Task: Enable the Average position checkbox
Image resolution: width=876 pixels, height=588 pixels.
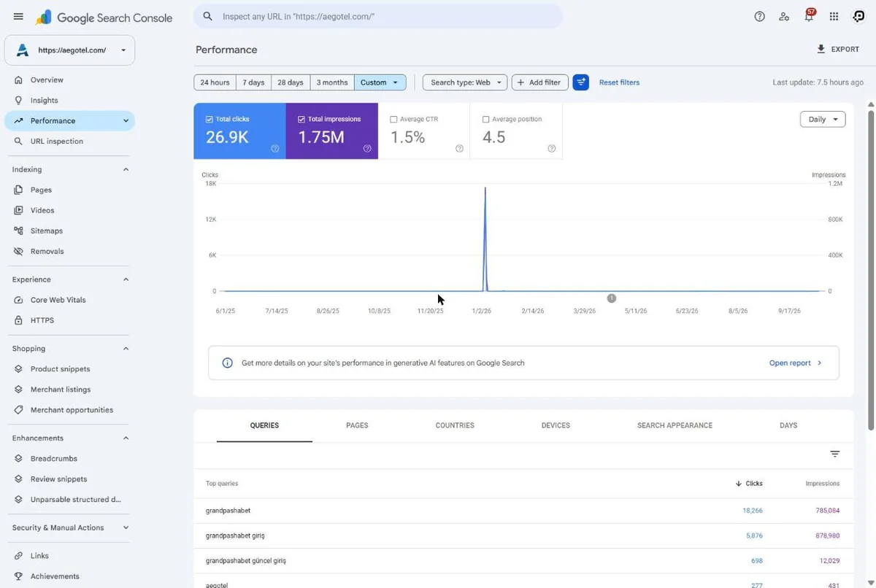Action: [x=485, y=119]
